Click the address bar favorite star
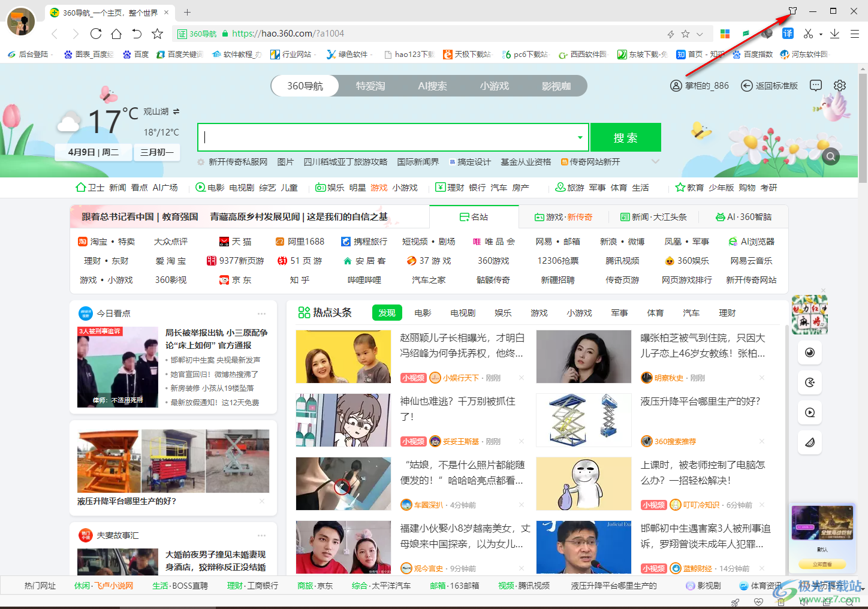Screen dimensions: 868x609 click(x=685, y=34)
